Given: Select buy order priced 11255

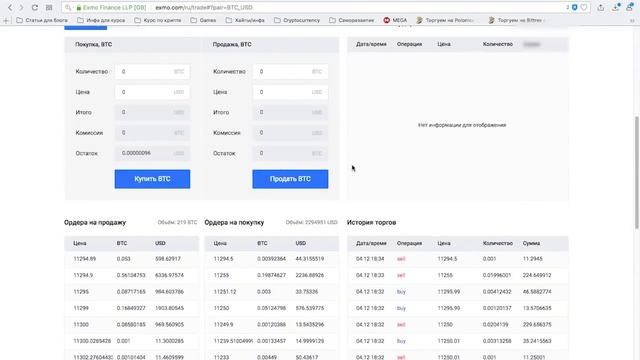Looking at the screenshot, I should pos(271,275).
